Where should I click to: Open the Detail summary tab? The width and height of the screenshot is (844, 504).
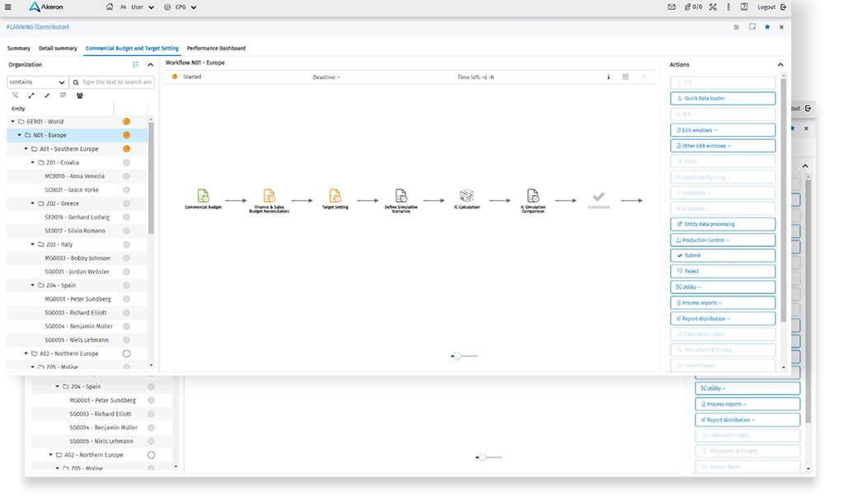pyautogui.click(x=58, y=49)
